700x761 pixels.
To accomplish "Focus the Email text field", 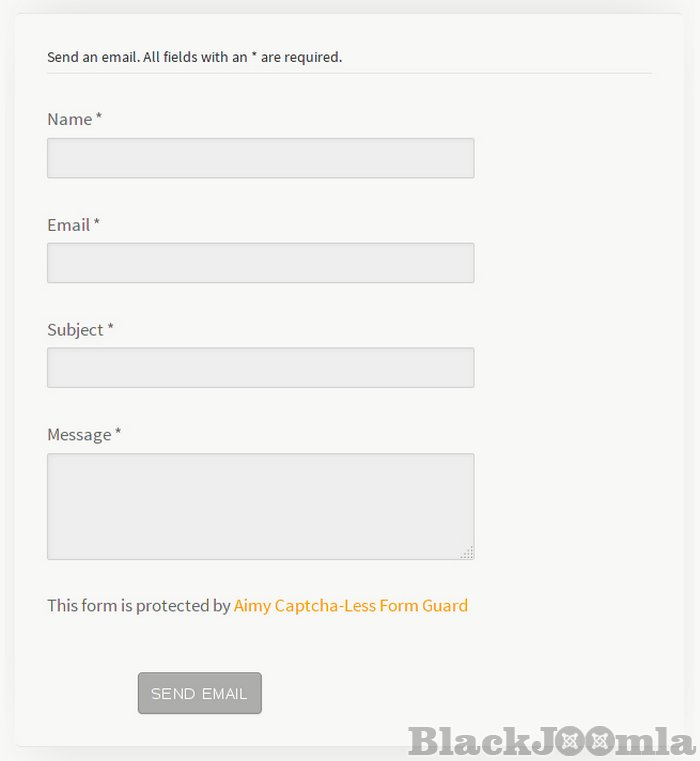I will coord(260,263).
